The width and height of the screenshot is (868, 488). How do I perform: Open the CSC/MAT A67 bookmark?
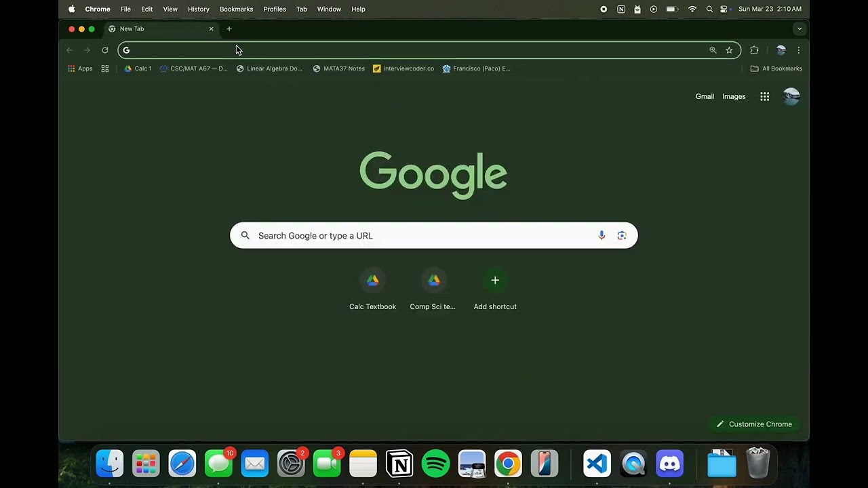point(194,68)
